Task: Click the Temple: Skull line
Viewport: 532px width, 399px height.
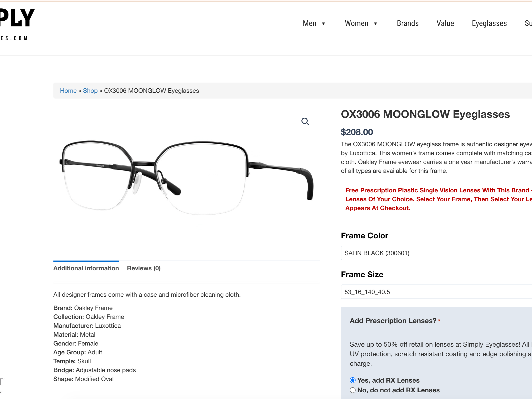Action: (x=72, y=361)
